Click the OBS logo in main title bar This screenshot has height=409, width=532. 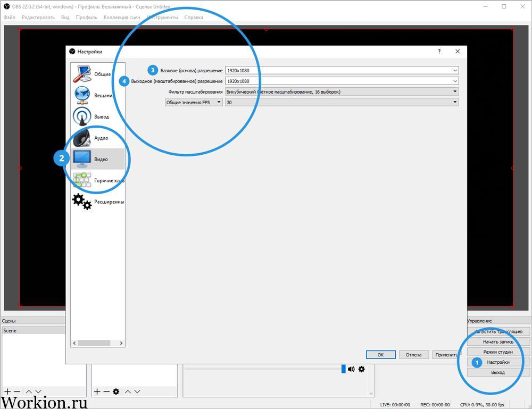[x=6, y=6]
